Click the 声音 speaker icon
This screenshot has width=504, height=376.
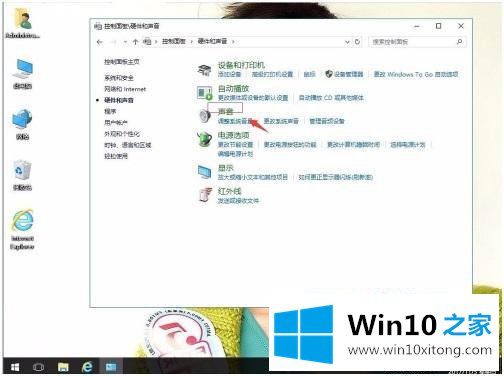point(204,116)
